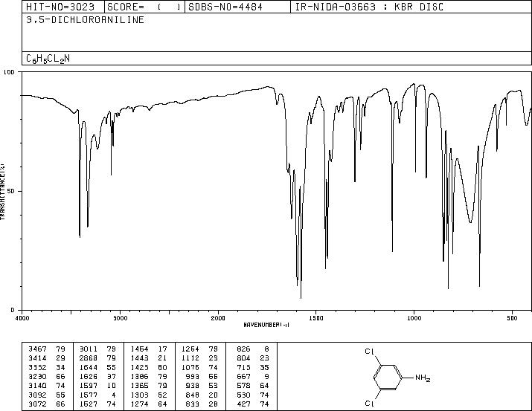The width and height of the screenshot is (532, 411).
Task: Select peak value 3414 in the table
Action: [37, 357]
